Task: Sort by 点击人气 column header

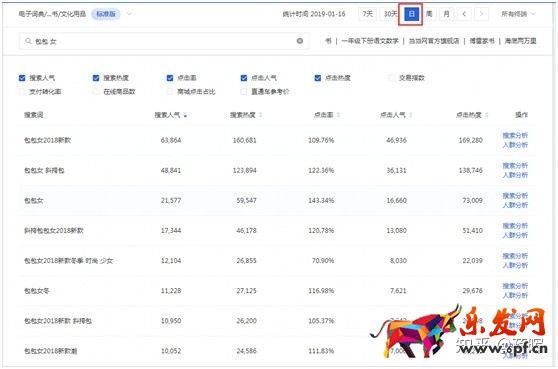Action: pyautogui.click(x=393, y=115)
